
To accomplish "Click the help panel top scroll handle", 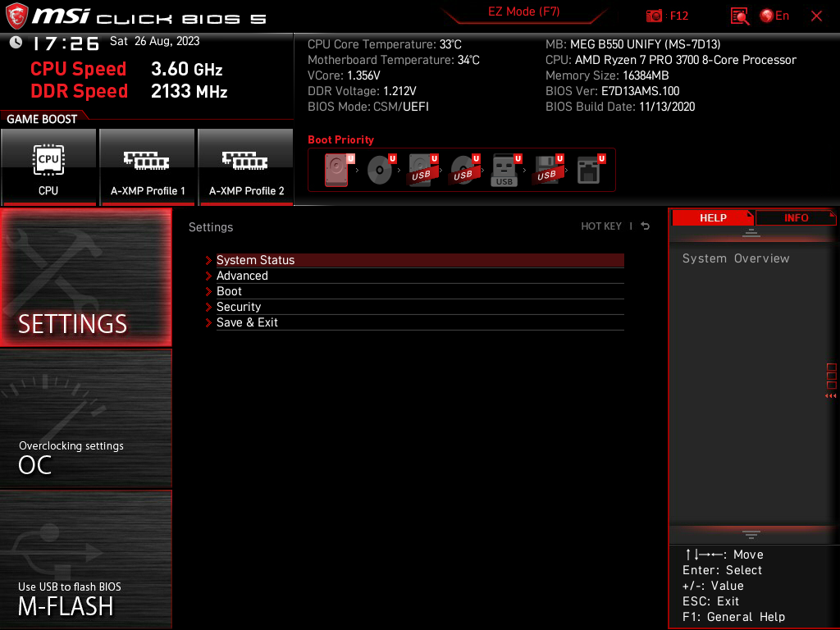I will [x=751, y=232].
